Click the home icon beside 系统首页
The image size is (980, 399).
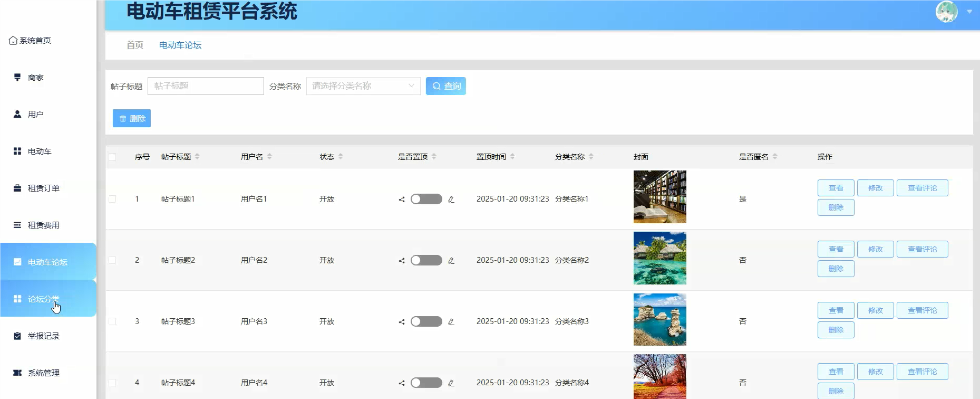pos(13,41)
